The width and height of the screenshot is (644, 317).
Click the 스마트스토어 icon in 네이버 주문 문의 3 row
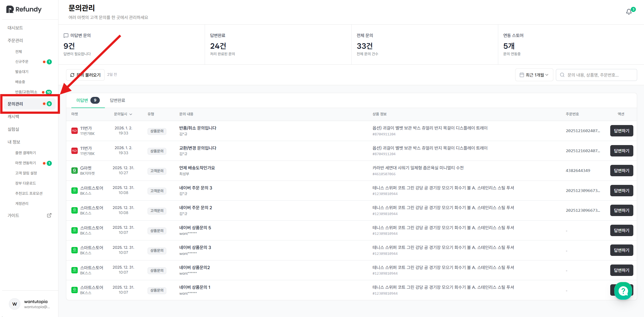click(x=74, y=190)
